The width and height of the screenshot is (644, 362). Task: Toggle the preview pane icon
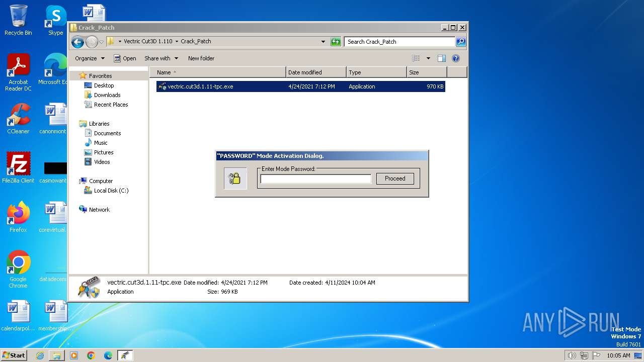click(442, 58)
